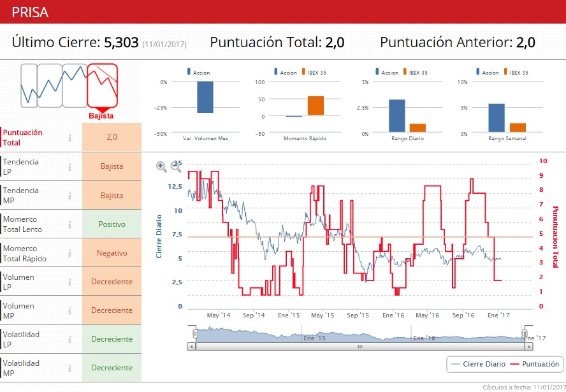The height and width of the screenshot is (392, 566).
Task: Click the Var. Volumen Mes chart caption
Action: pyautogui.click(x=205, y=138)
